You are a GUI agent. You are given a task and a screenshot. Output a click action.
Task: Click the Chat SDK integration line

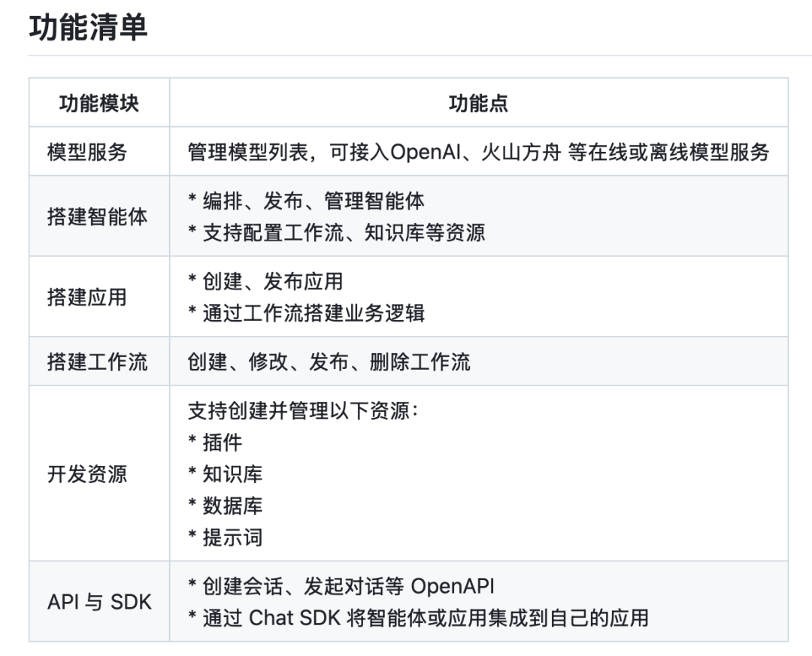[x=419, y=618]
